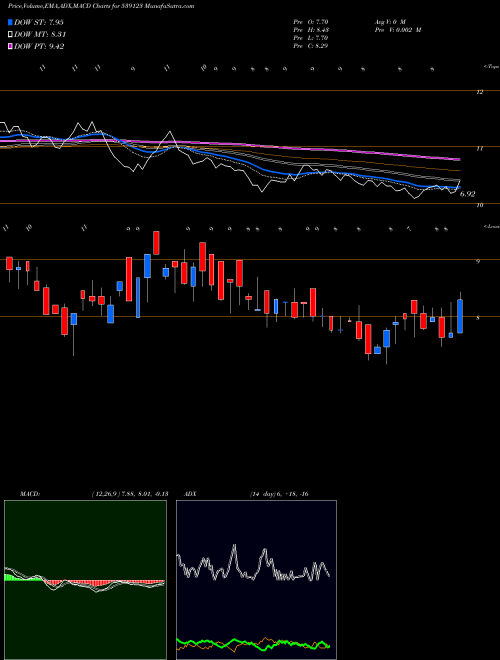Click the white DOW MT legend swatch
This screenshot has width=500, height=660.
(10, 35)
